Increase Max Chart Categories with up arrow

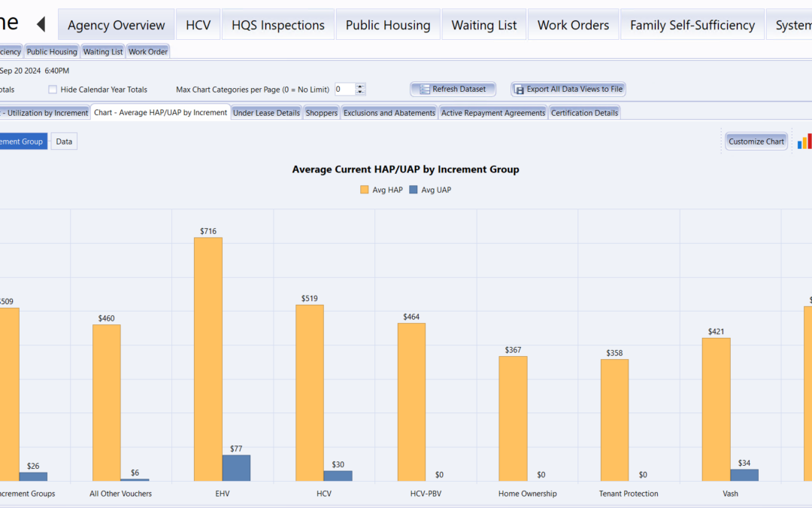(360, 86)
